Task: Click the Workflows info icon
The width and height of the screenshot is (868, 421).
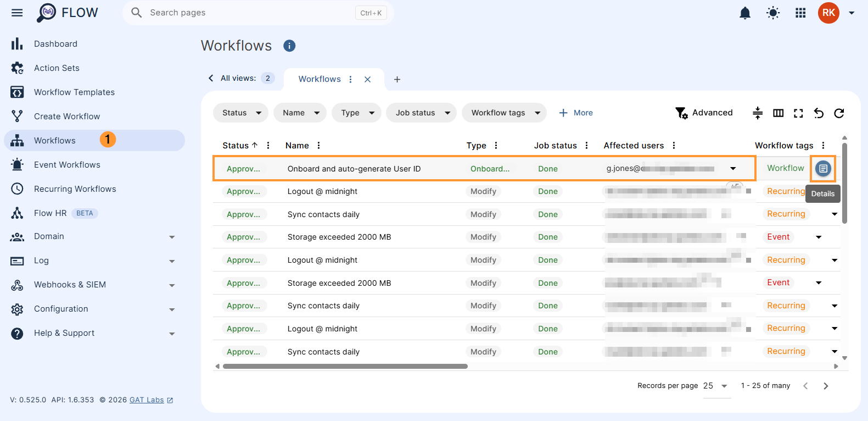Action: tap(289, 46)
